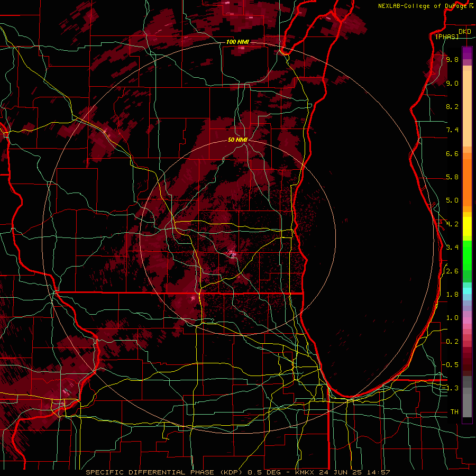
Task: Pick the yellow color bar segment
Action: [x=467, y=226]
